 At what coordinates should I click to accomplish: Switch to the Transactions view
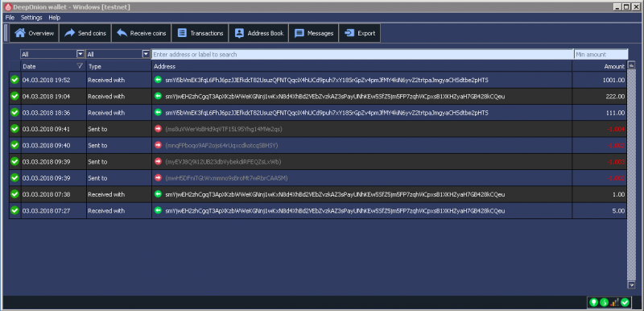[200, 33]
